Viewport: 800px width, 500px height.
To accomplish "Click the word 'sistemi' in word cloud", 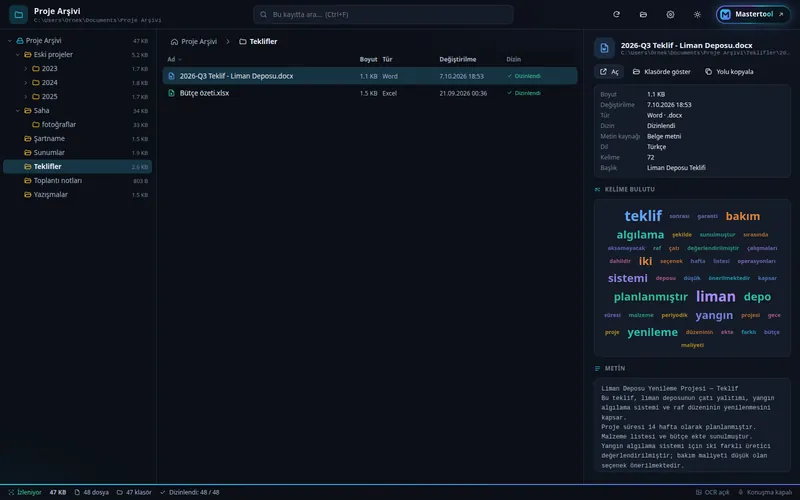I will (628, 278).
